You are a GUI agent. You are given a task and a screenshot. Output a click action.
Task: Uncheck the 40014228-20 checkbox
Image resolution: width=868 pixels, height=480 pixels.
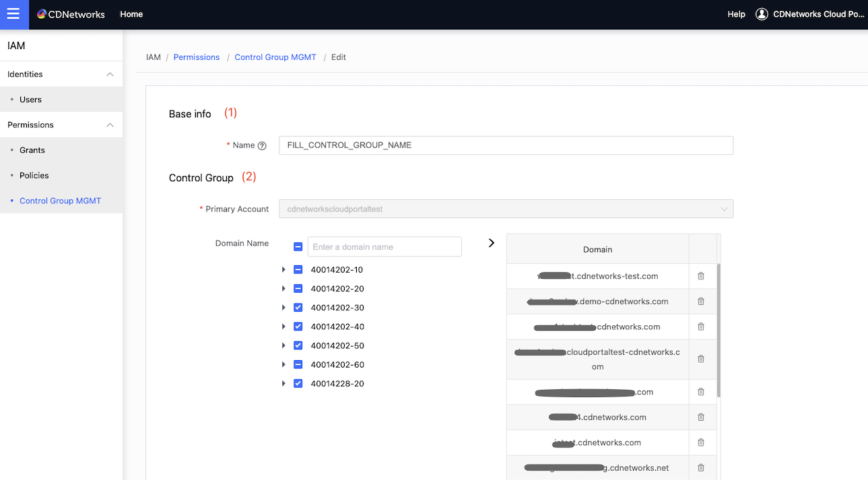tap(298, 384)
